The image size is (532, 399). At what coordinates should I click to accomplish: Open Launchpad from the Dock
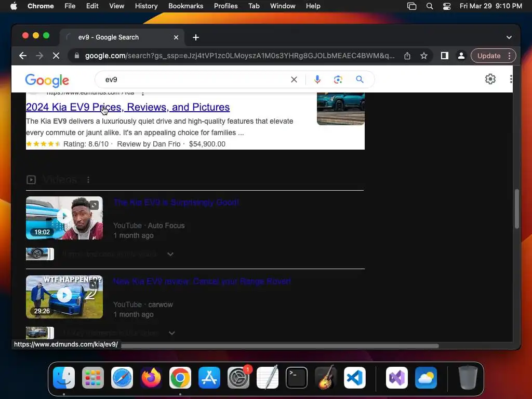tap(93, 378)
